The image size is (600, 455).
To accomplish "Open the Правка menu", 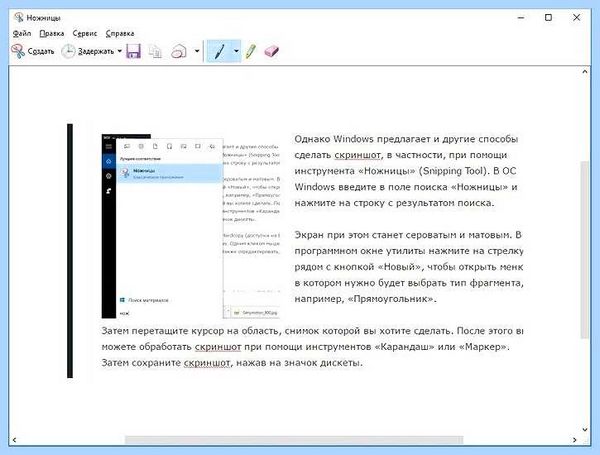I will pyautogui.click(x=52, y=34).
